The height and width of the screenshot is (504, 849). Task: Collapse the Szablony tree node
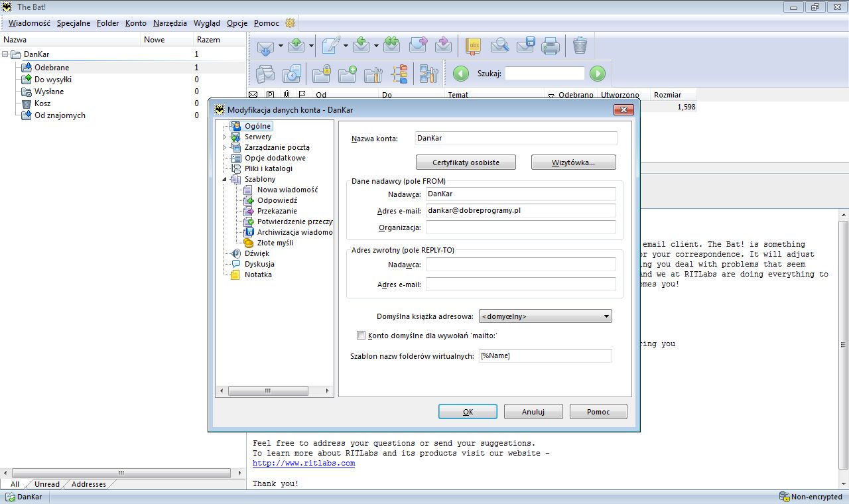point(225,179)
